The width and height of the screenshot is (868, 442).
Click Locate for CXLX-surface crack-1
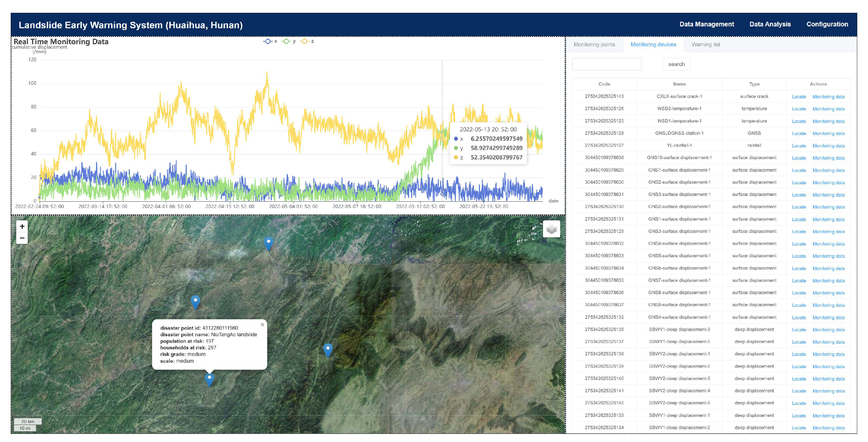pos(799,97)
